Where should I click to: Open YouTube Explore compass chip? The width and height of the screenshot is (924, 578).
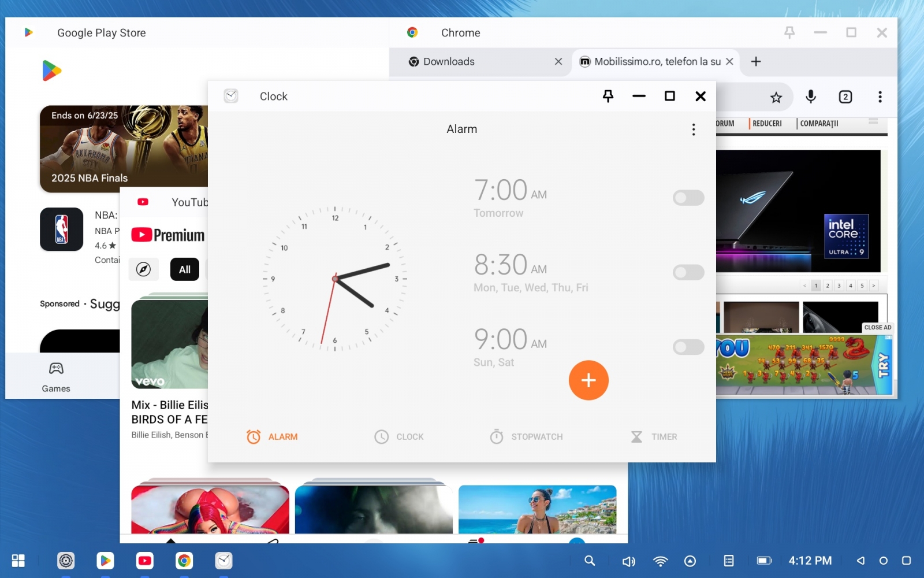[x=143, y=269]
